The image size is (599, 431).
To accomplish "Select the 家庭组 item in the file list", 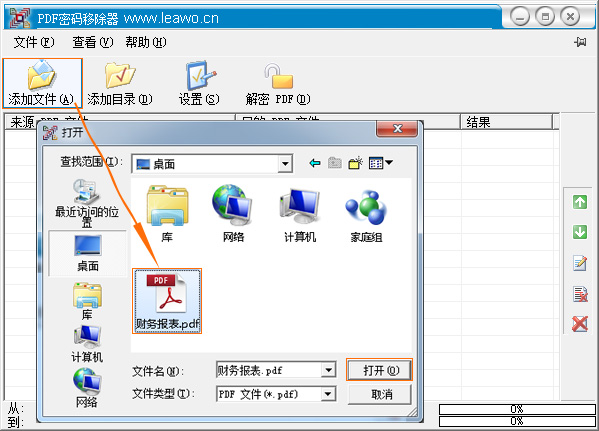I will (x=366, y=216).
